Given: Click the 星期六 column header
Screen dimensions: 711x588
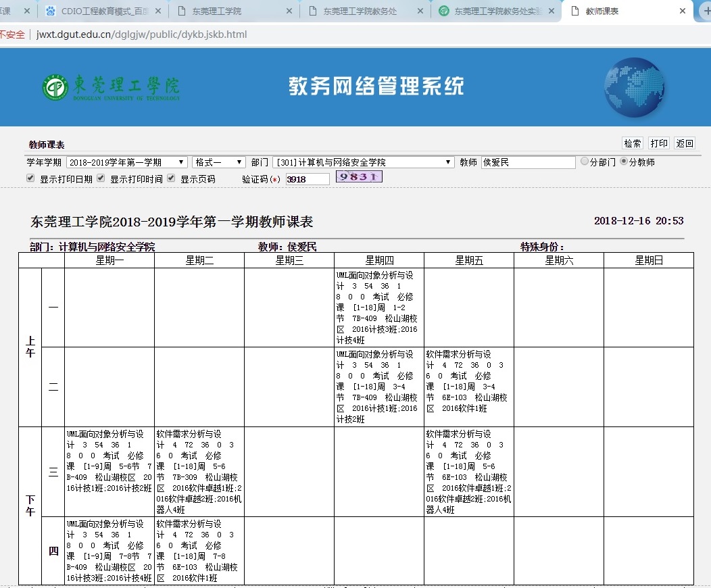Looking at the screenshot, I should (x=559, y=260).
